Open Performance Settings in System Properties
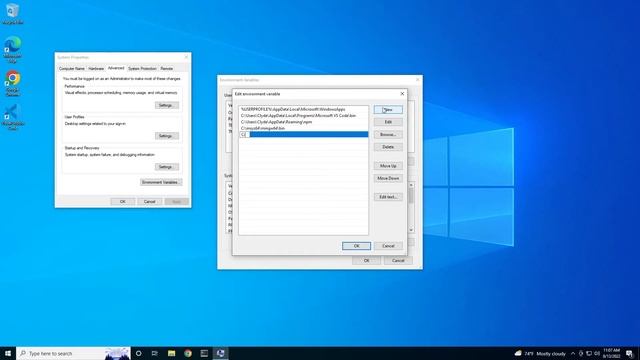 [x=167, y=105]
